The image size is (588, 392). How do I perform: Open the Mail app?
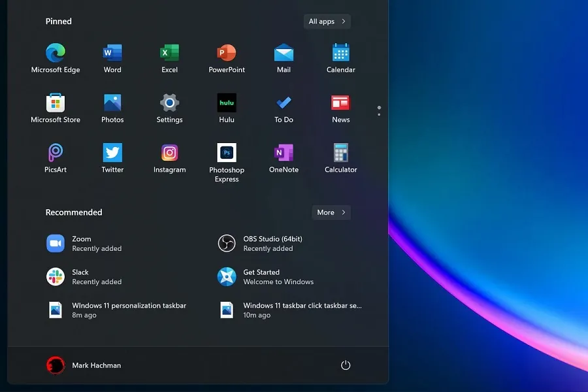(x=284, y=58)
